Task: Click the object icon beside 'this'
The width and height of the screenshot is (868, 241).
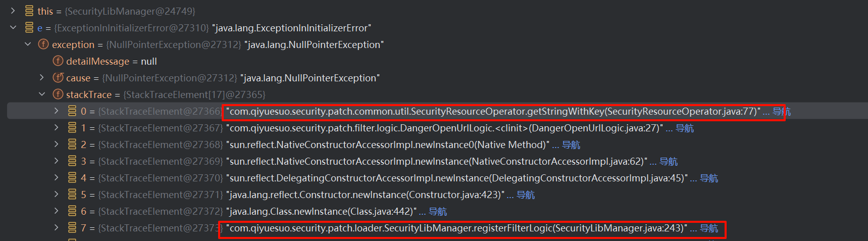Action: coord(29,11)
